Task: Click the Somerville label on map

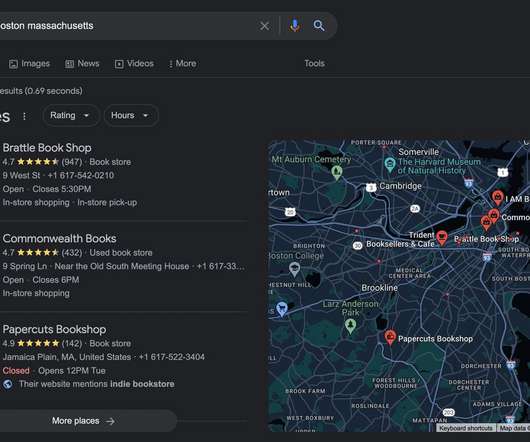Action: tap(418, 152)
